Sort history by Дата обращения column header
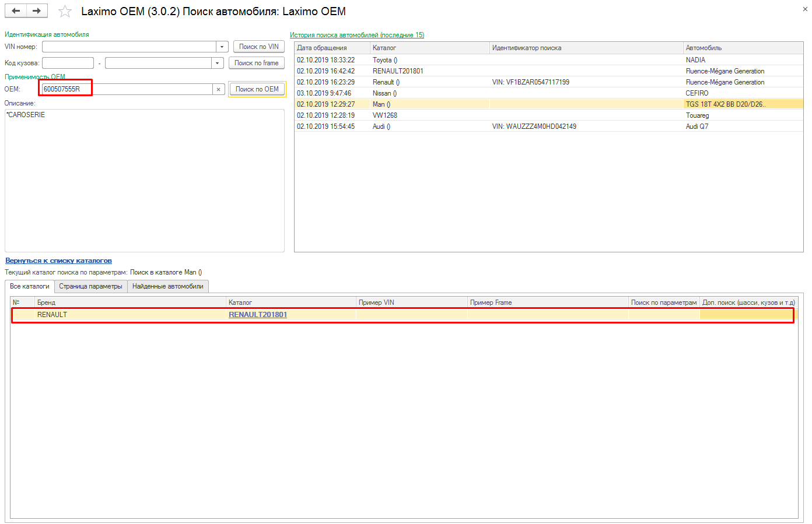Viewport: 812px width, 524px height. [x=332, y=48]
